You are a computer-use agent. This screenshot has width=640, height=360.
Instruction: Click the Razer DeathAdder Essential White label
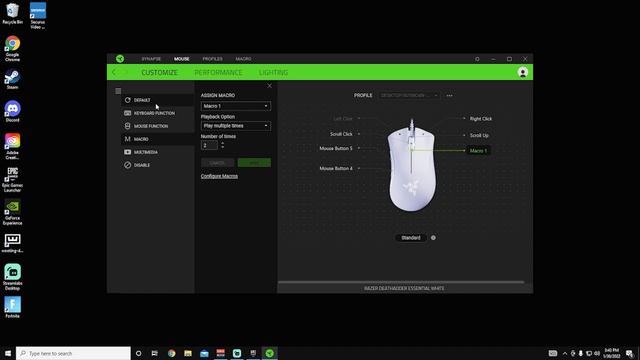click(404, 288)
